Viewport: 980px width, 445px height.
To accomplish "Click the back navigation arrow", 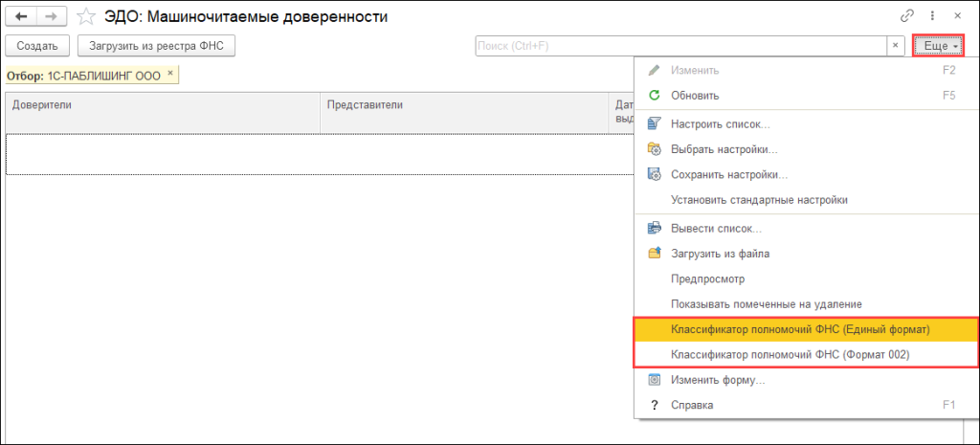I will pos(21,16).
